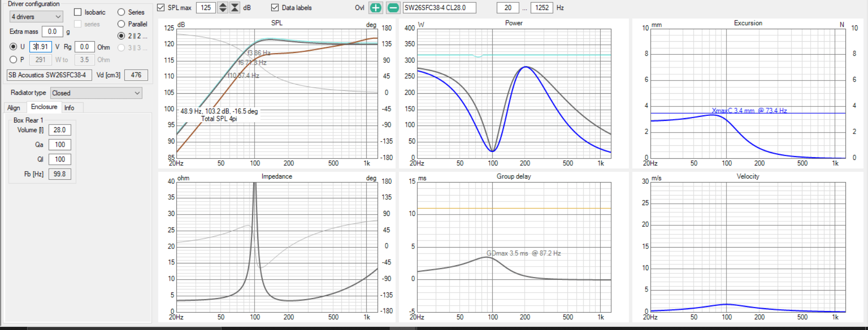The image size is (868, 330).
Task: Click the f3 86 Hz data label
Action: [259, 53]
